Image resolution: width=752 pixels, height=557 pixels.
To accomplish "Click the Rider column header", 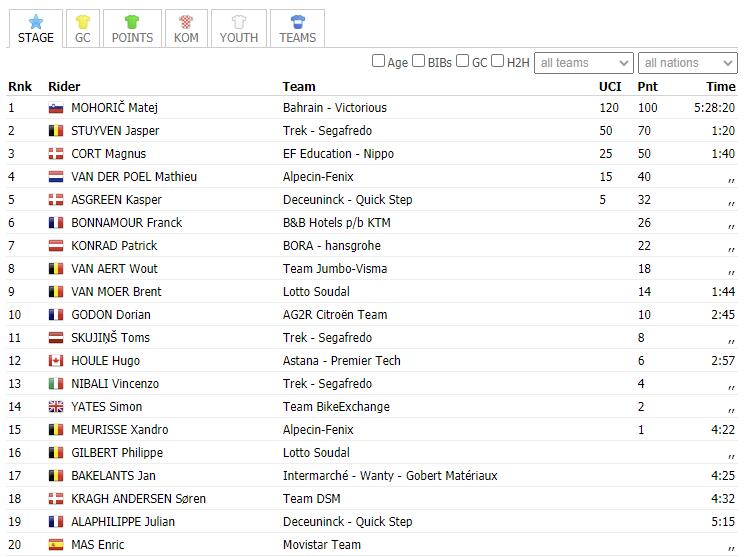I will tap(64, 87).
